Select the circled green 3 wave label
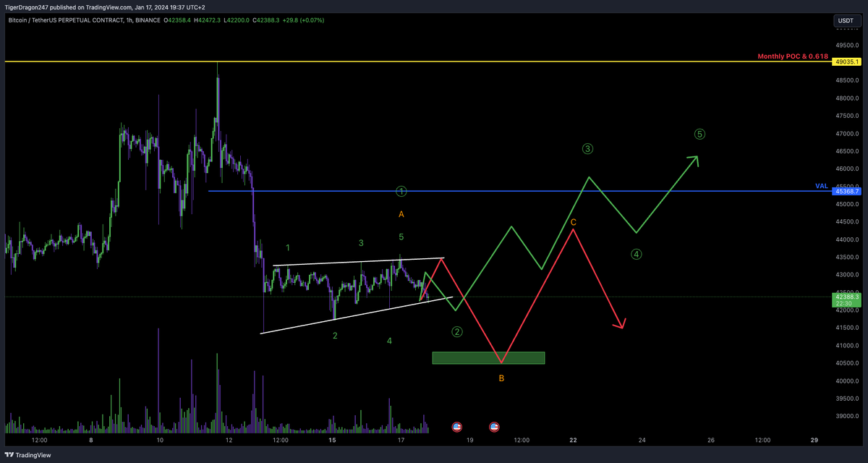This screenshot has width=868, height=463. [x=587, y=149]
